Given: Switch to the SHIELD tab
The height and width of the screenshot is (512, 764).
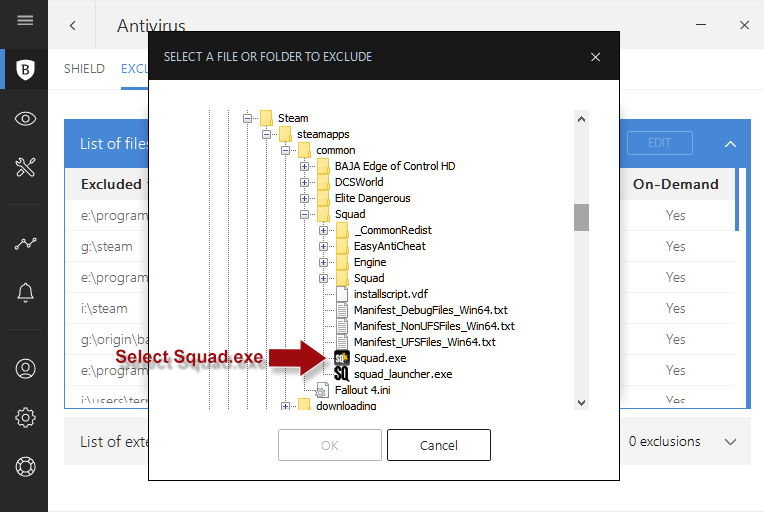Looking at the screenshot, I should [84, 69].
